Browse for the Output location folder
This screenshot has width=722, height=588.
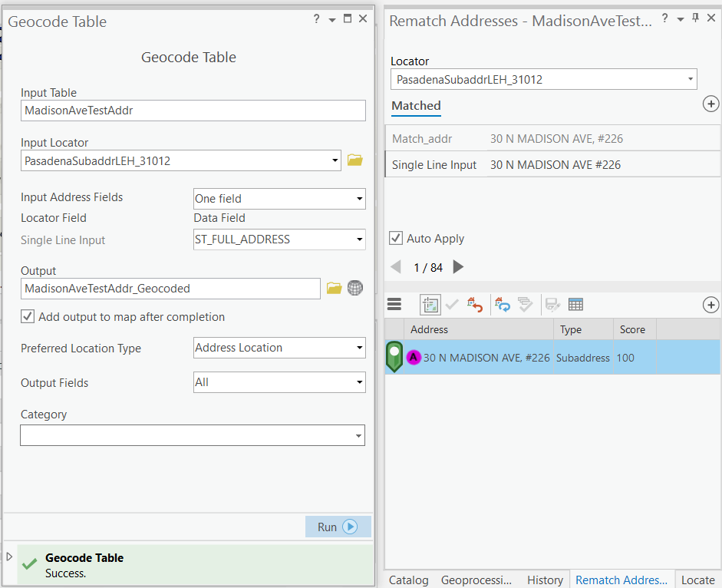[x=334, y=289]
